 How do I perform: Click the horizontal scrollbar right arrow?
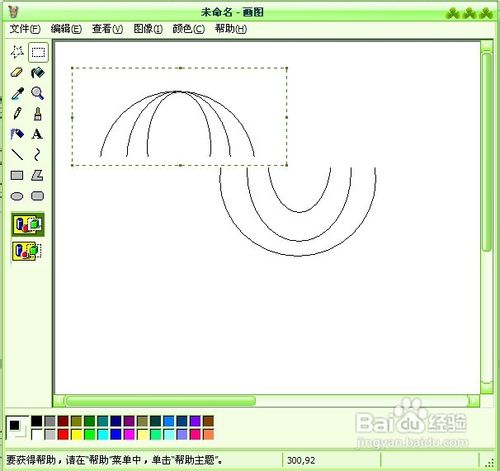point(474,401)
